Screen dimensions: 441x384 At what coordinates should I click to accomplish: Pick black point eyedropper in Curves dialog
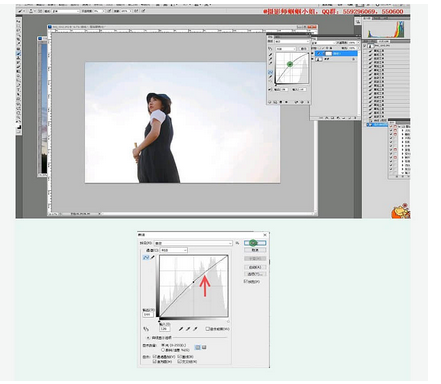[181, 329]
